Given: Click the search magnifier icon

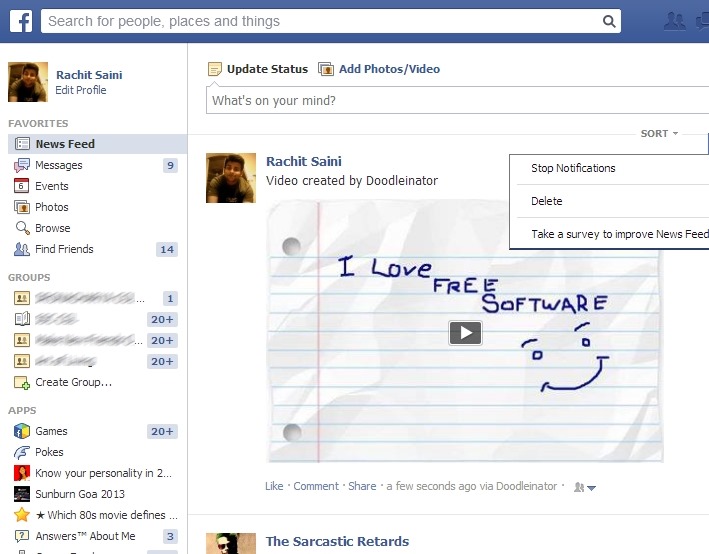Looking at the screenshot, I should 609,21.
